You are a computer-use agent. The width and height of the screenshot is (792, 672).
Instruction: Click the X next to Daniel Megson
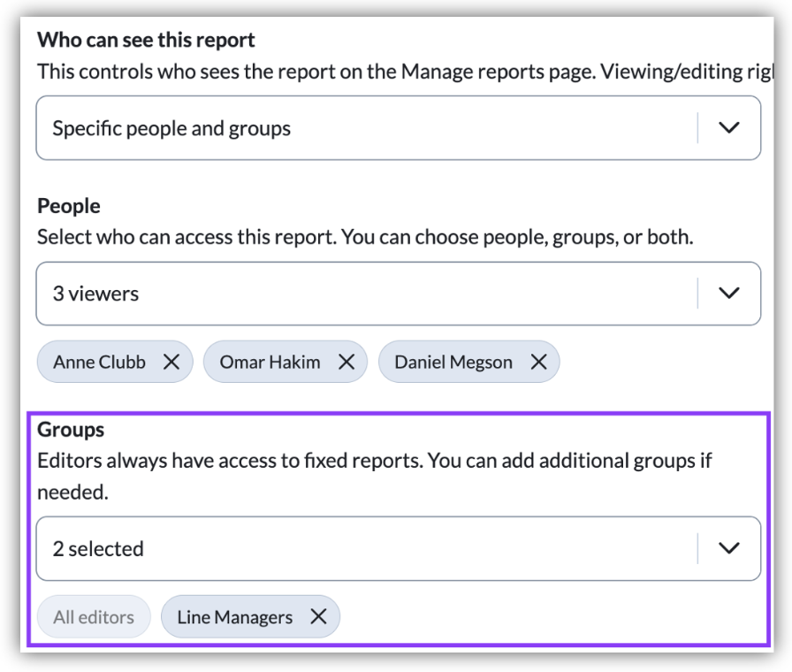[x=538, y=363]
